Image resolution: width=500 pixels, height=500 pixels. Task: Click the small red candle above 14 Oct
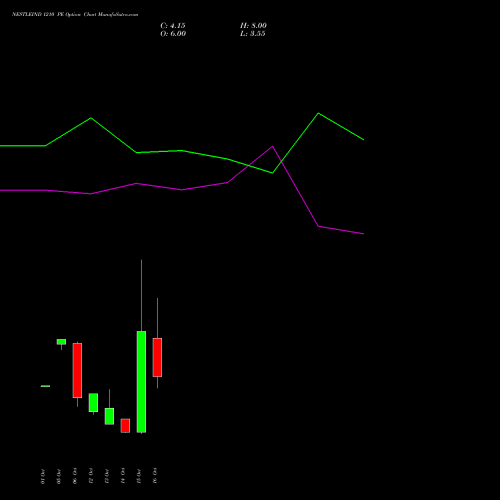tap(125, 426)
